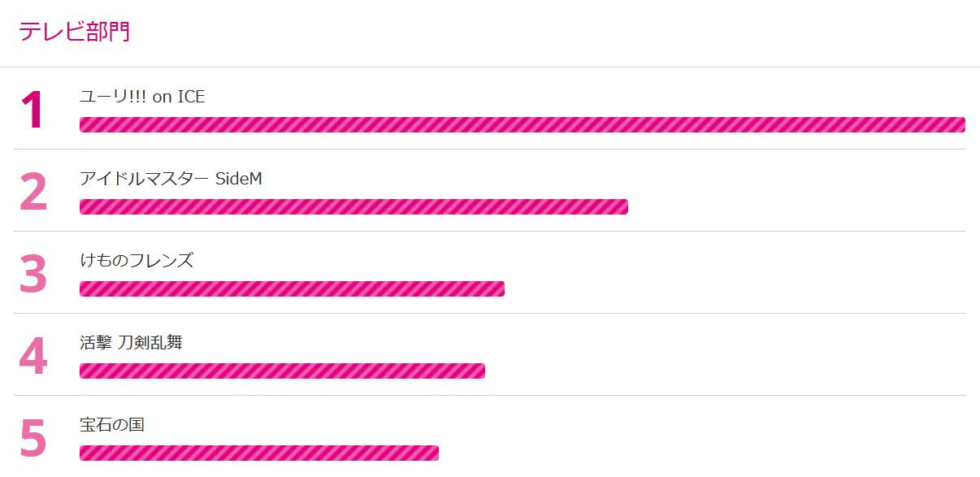Click the rank number 3
This screenshot has height=477, width=980.
[33, 274]
